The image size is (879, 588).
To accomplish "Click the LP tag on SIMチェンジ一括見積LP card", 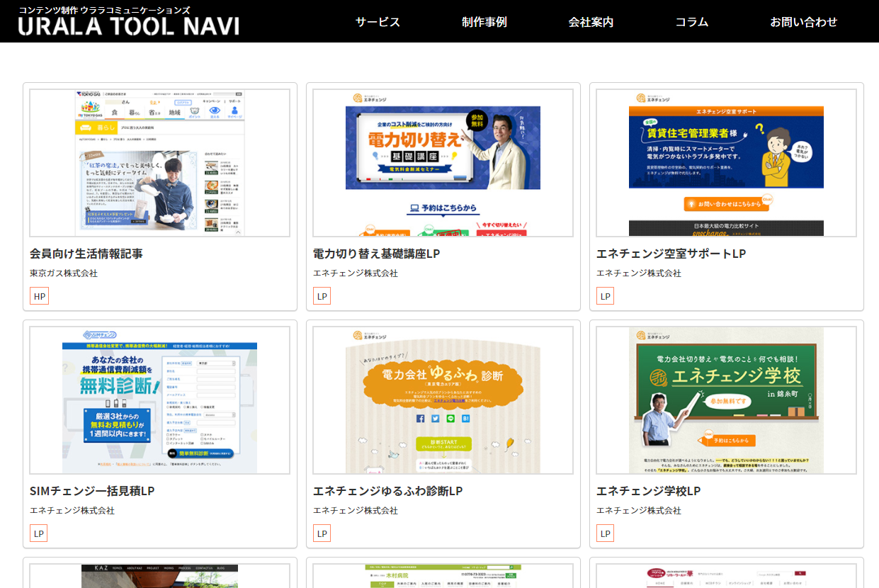I will pyautogui.click(x=39, y=533).
